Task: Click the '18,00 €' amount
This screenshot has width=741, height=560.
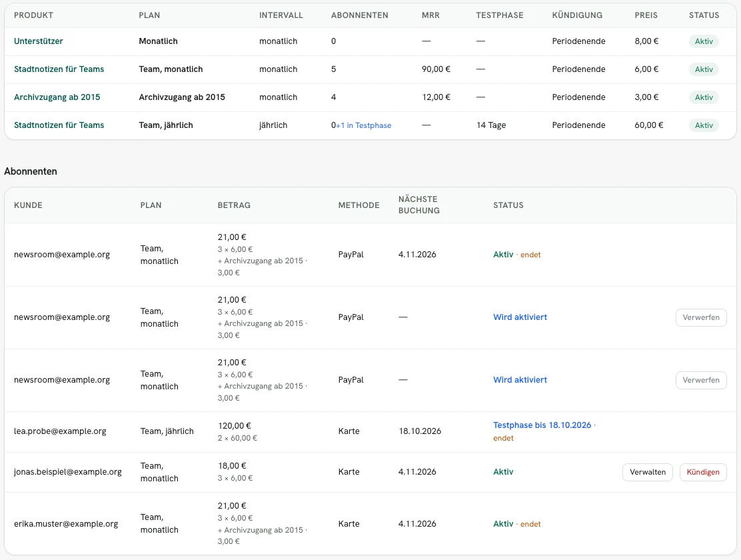Action: pyautogui.click(x=232, y=466)
